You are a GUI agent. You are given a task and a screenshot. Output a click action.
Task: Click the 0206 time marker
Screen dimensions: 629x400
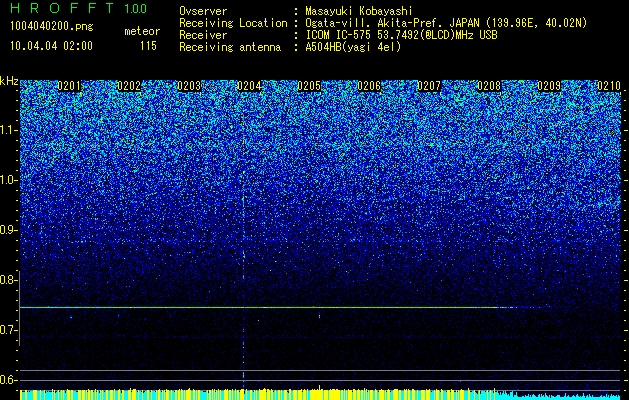click(x=369, y=86)
